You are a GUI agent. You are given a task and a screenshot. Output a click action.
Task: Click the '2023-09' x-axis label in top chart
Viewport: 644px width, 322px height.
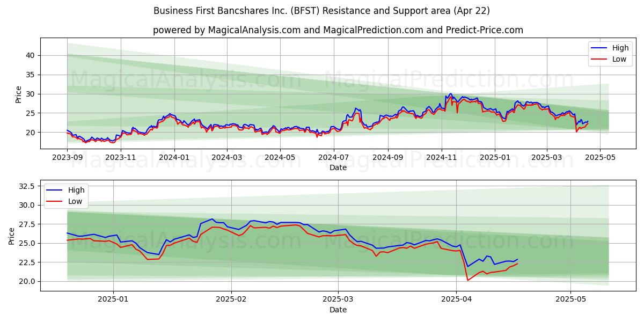[67, 158]
